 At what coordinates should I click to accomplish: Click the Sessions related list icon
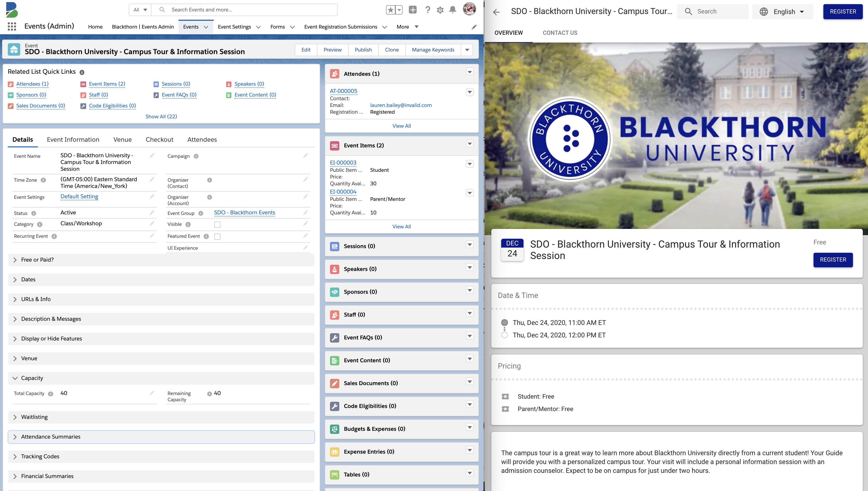334,246
